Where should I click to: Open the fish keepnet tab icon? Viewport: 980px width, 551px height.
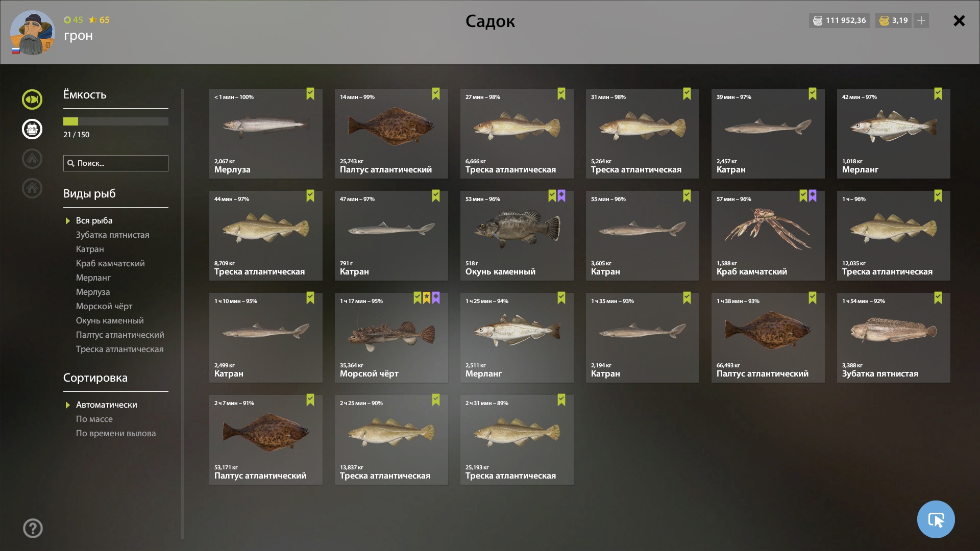coord(32,99)
